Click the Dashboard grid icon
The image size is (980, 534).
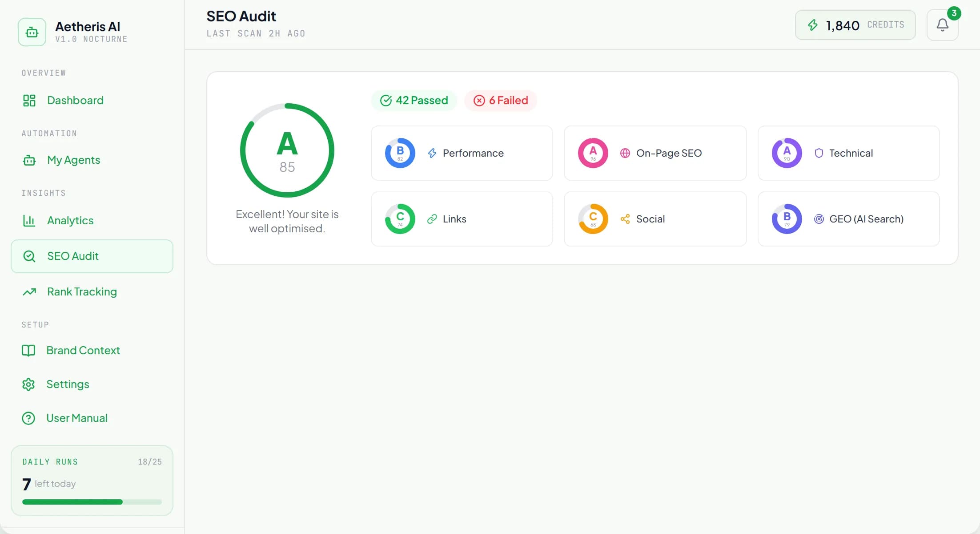click(29, 101)
